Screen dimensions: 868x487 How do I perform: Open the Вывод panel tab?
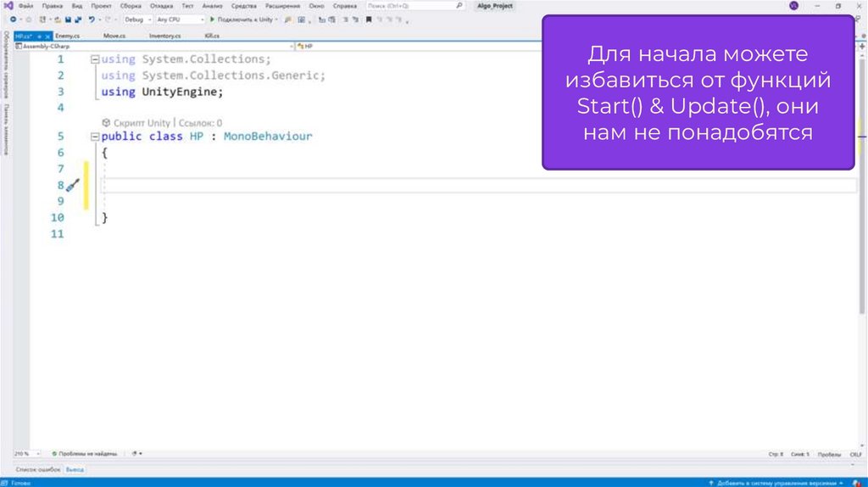pos(75,470)
